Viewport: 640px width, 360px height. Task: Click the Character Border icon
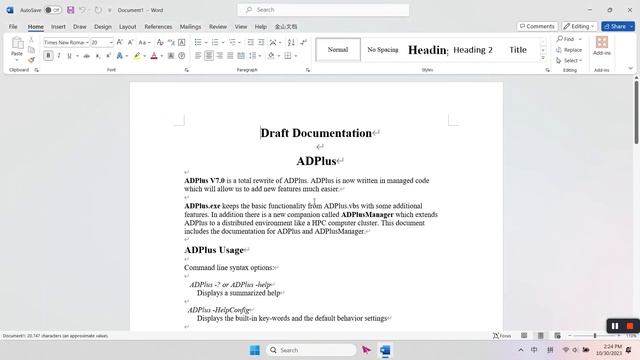click(182, 42)
